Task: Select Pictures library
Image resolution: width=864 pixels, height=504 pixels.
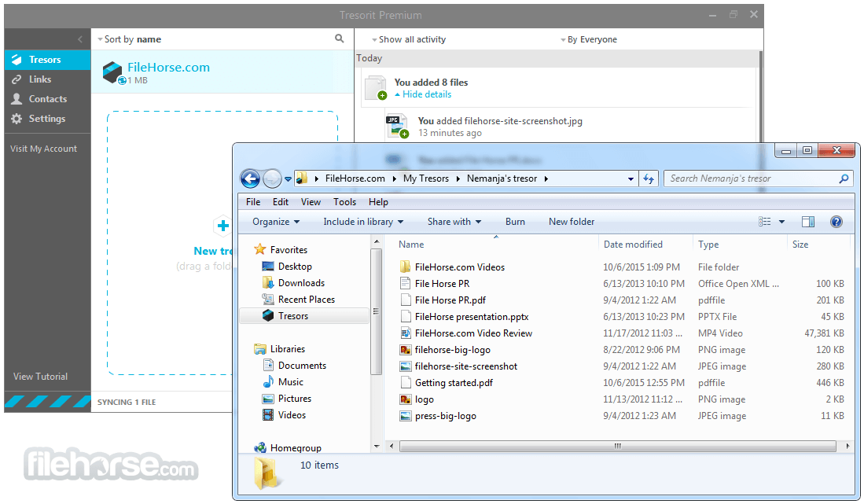Action: pyautogui.click(x=294, y=399)
